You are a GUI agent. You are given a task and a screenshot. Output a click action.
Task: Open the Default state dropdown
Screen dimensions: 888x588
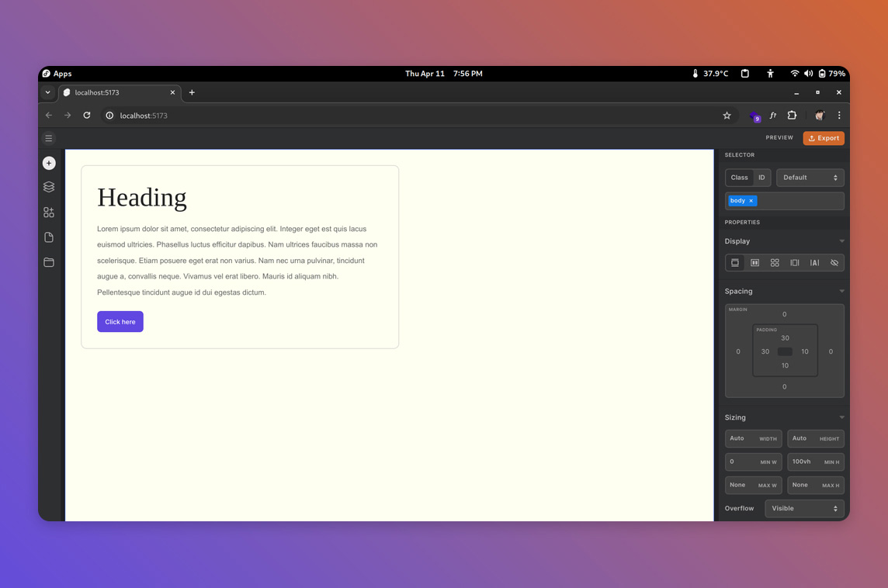[810, 178]
